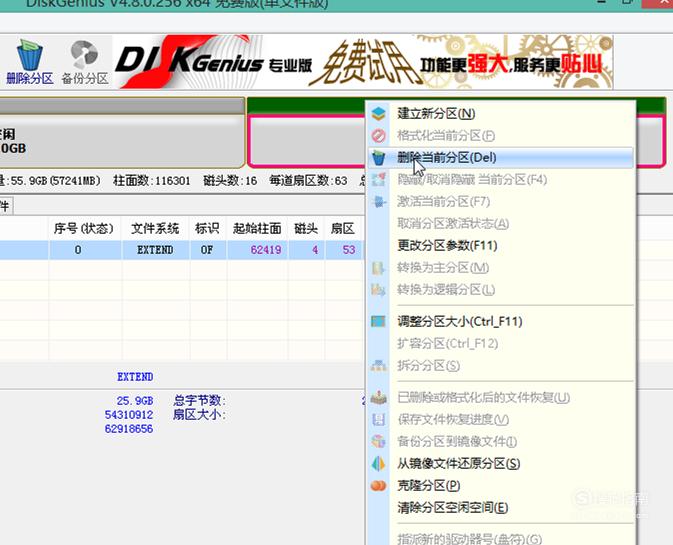Click the 转换为逻辑分区 icon
673x545 pixels.
[x=378, y=290]
